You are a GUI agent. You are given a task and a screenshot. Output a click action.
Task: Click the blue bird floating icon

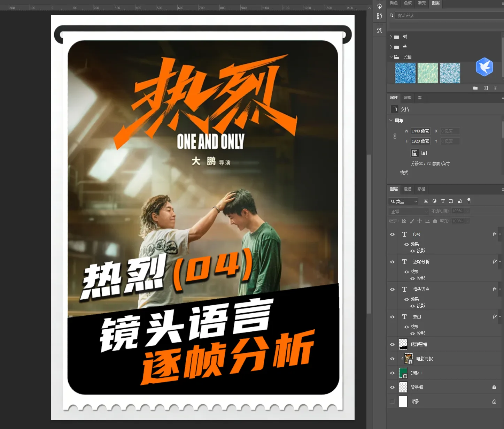pos(484,67)
